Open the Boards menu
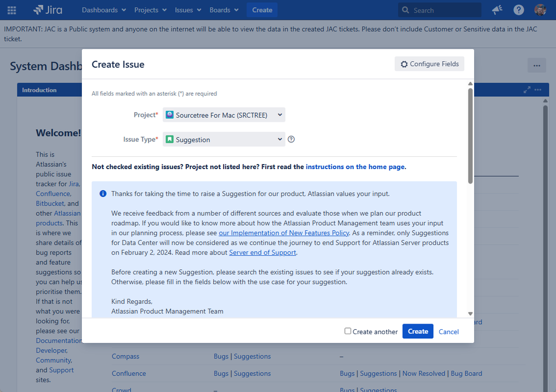The width and height of the screenshot is (556, 392). coord(224,10)
